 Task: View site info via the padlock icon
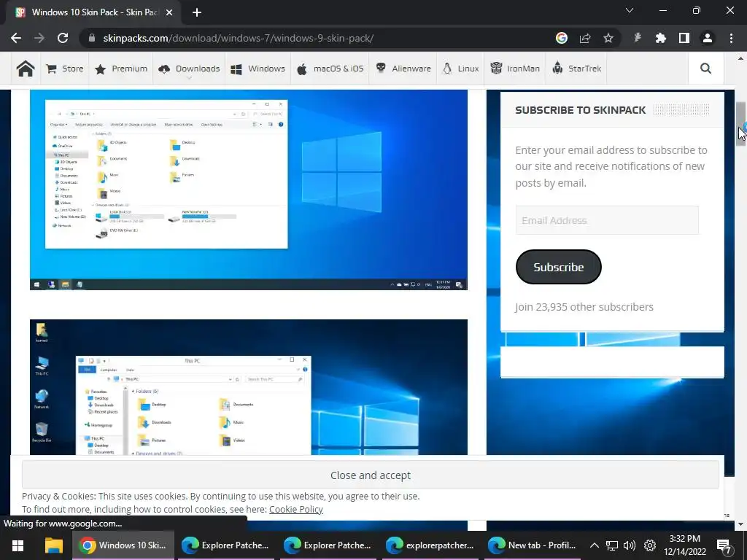pos(92,38)
